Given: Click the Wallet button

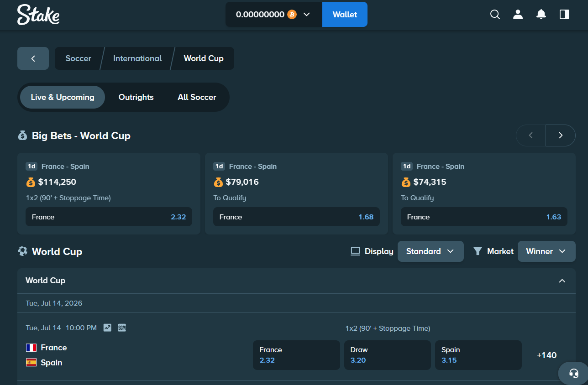Looking at the screenshot, I should click(x=345, y=15).
